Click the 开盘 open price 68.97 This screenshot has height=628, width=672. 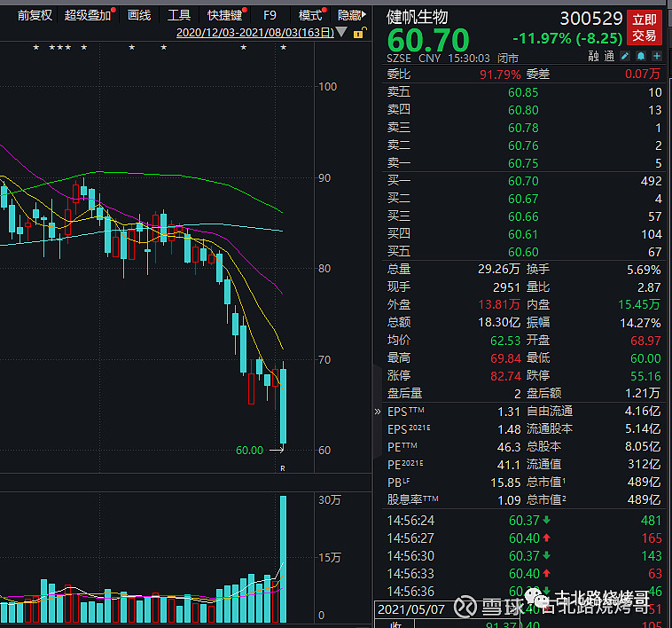pos(645,341)
